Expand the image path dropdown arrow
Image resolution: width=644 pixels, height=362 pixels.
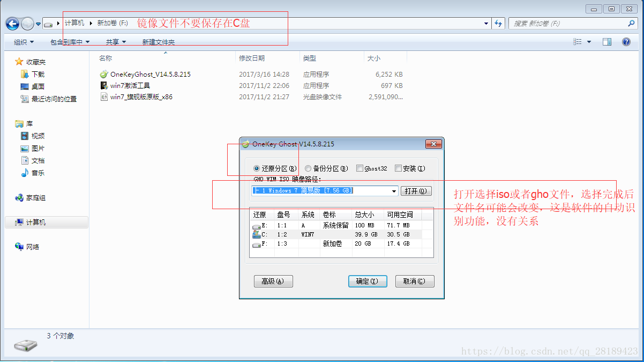[x=394, y=191]
